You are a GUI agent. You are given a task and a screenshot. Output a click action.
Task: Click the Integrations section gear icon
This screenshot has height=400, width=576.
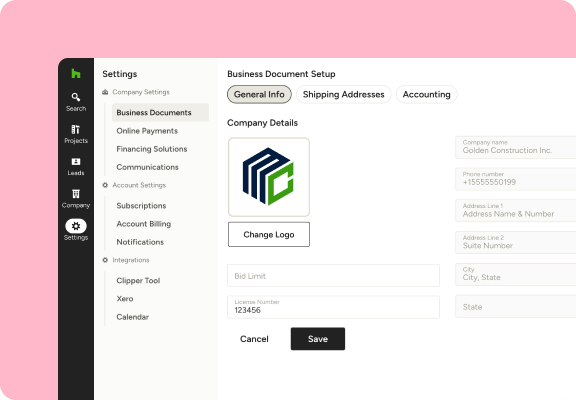point(105,260)
